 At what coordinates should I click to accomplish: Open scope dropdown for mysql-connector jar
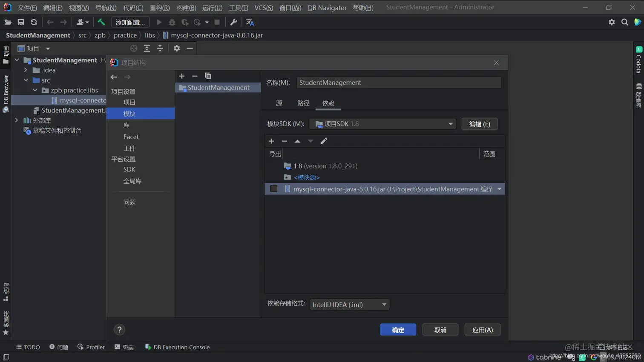[x=499, y=189]
